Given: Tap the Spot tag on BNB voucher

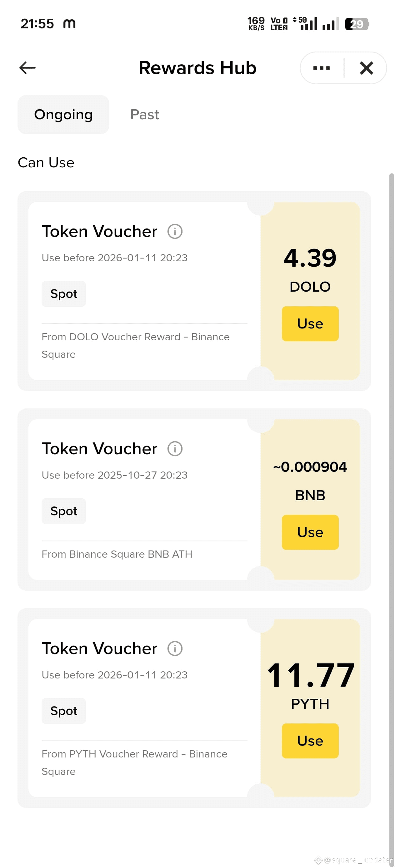Looking at the screenshot, I should (64, 511).
